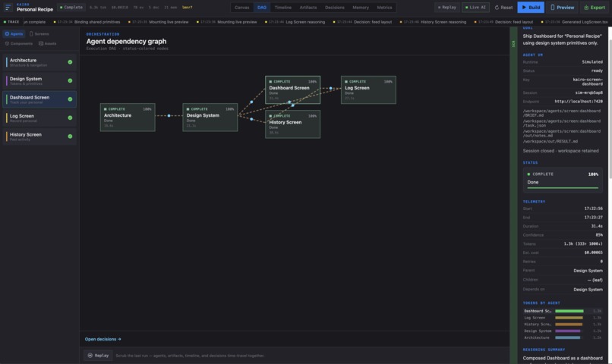This screenshot has width=612, height=364.
Task: Open the Memory tab
Action: [361, 8]
